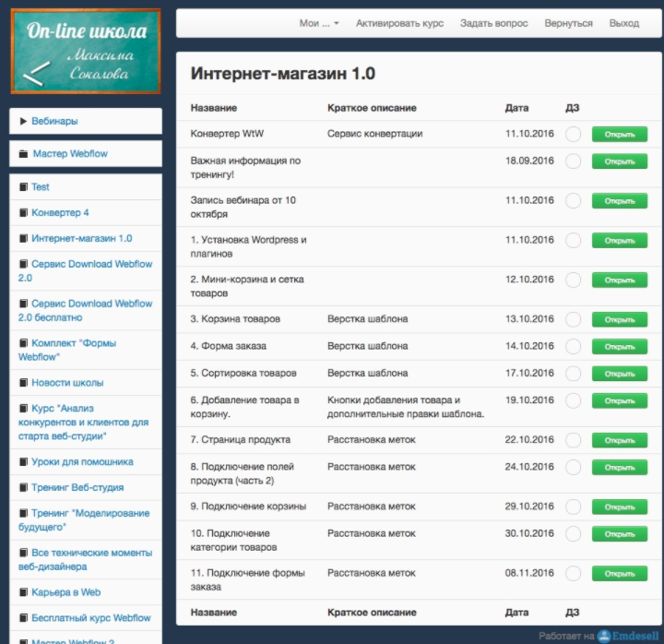
Task: Open the Мои ... dropdown menu
Action: pyautogui.click(x=319, y=23)
